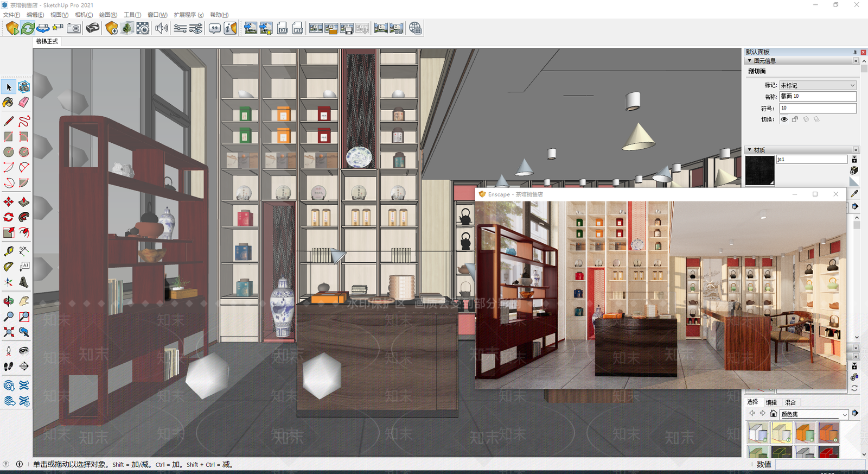Click the js1 material name field
Screen dimensions: 868x474
click(x=812, y=159)
